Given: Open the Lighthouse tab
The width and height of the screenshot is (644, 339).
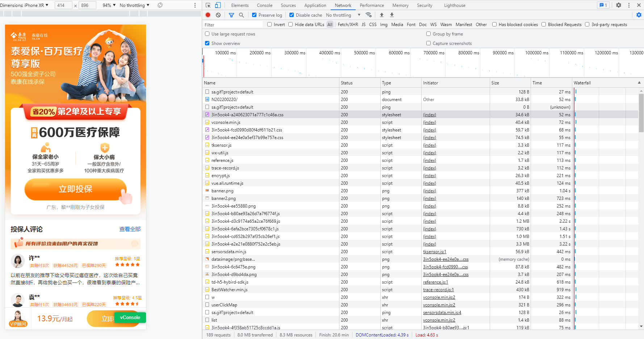Looking at the screenshot, I should coord(455,5).
